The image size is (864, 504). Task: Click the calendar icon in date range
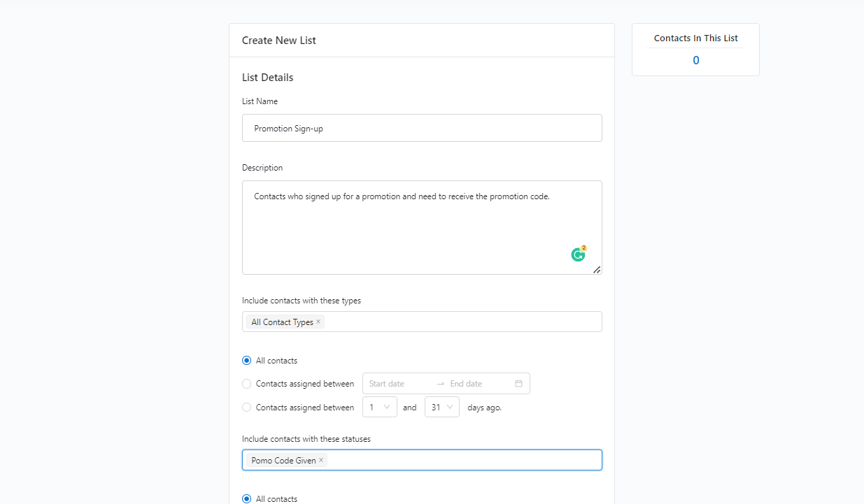pyautogui.click(x=518, y=384)
